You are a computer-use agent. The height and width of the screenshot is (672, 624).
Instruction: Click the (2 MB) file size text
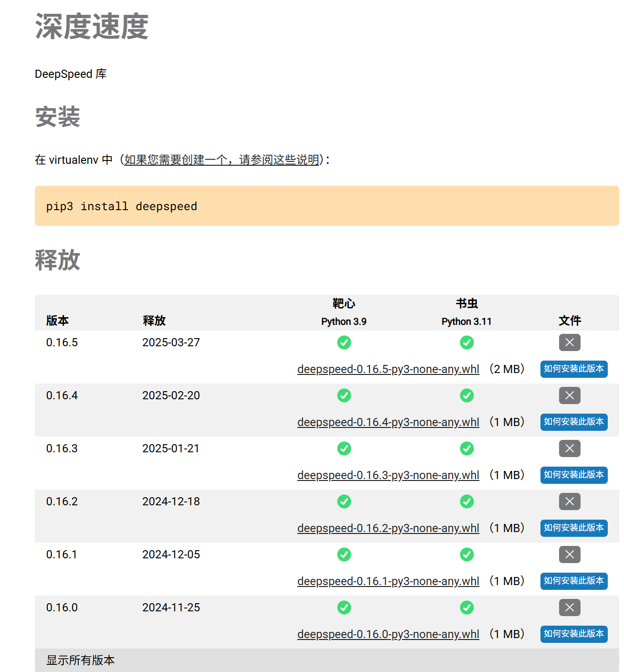(x=507, y=369)
